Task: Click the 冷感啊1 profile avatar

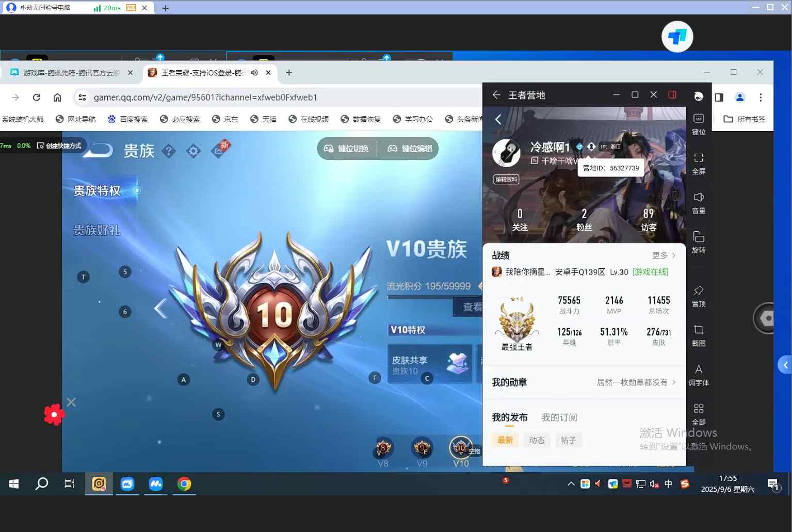Action: [x=506, y=153]
